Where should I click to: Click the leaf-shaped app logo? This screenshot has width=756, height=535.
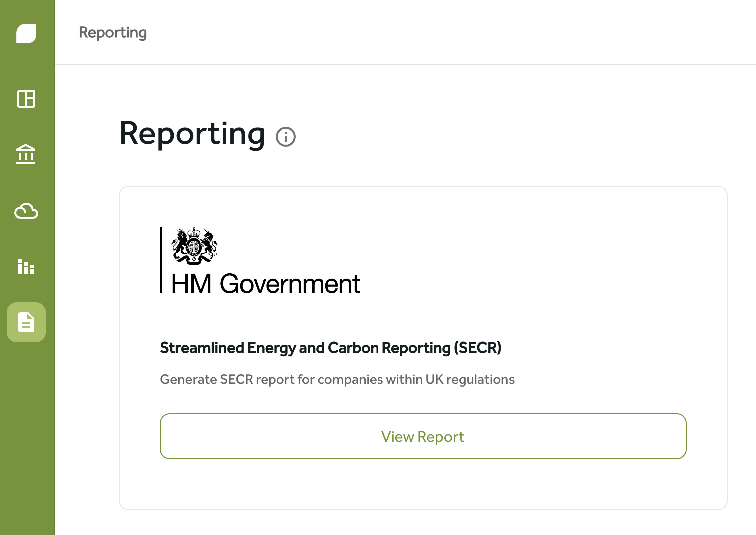pos(26,33)
